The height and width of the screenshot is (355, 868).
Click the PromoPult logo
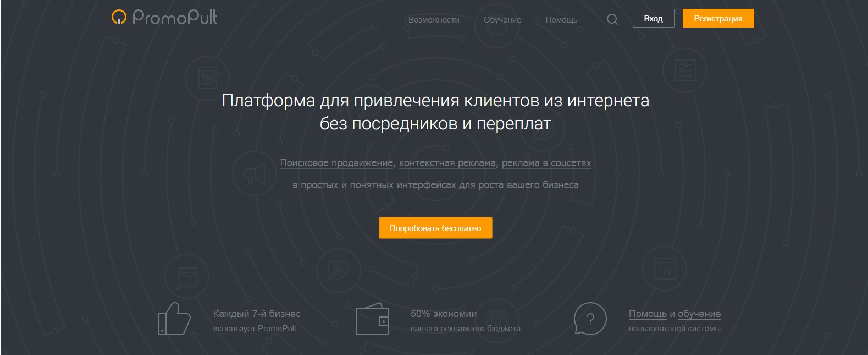tap(164, 18)
